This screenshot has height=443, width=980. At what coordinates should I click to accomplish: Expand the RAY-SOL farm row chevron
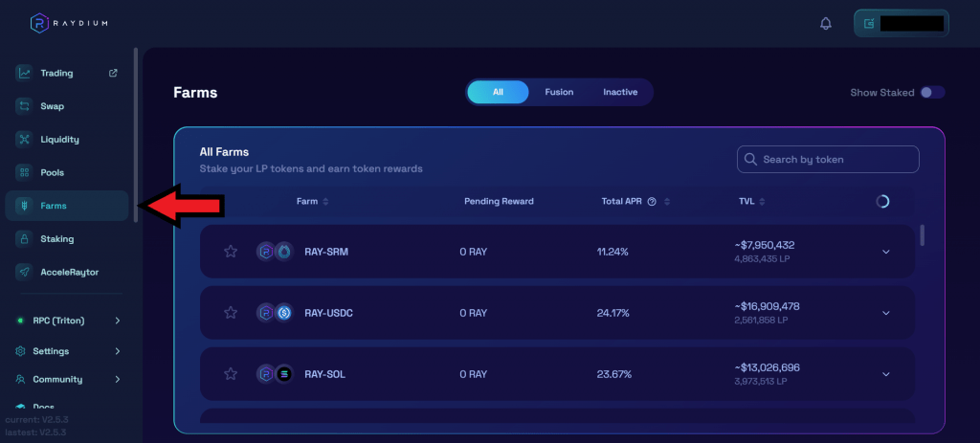pyautogui.click(x=885, y=374)
